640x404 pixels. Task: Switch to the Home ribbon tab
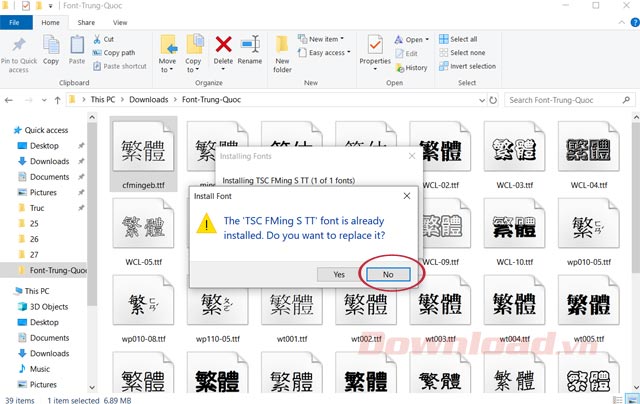tap(50, 22)
